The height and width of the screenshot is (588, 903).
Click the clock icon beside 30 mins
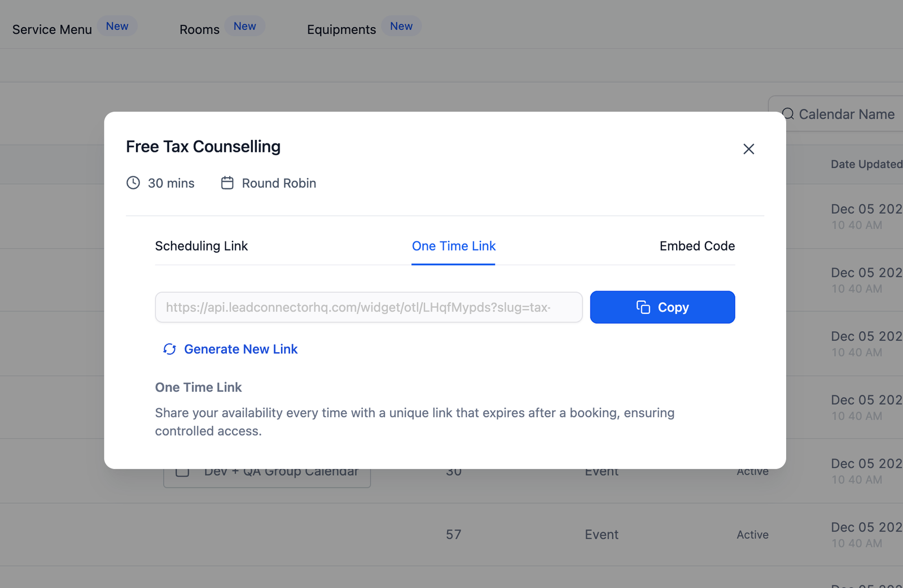(x=133, y=183)
